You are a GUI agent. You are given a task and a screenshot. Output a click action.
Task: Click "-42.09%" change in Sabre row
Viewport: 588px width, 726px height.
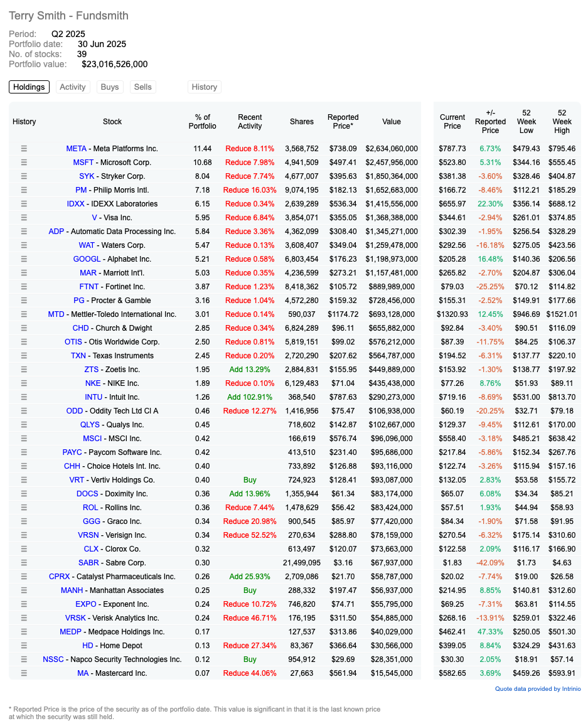pyautogui.click(x=490, y=563)
